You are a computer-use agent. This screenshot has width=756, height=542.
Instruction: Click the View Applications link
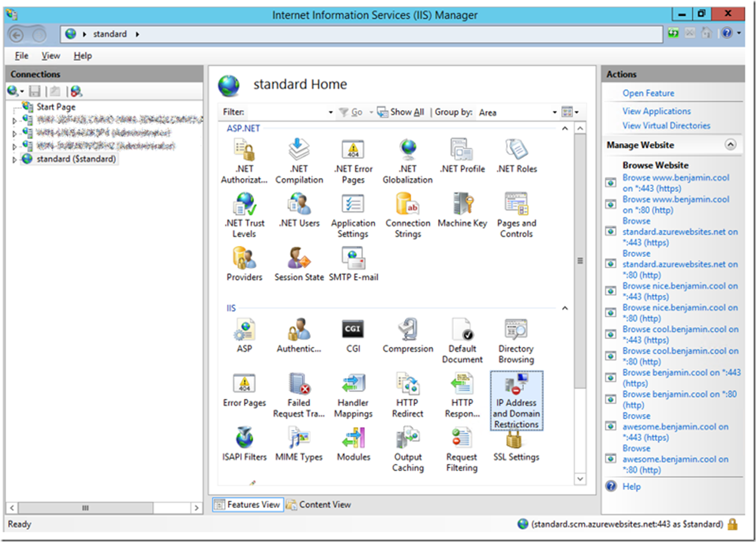coord(657,111)
